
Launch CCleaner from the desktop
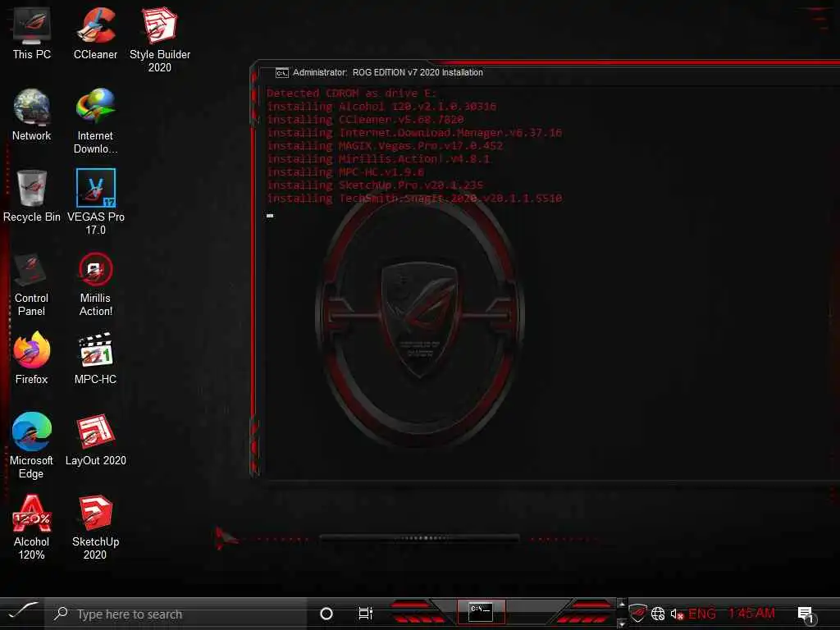pyautogui.click(x=95, y=33)
